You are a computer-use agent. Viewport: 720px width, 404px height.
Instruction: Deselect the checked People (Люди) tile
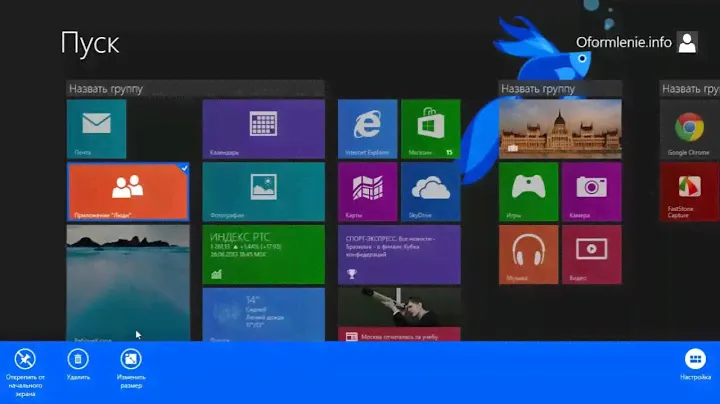point(127,190)
